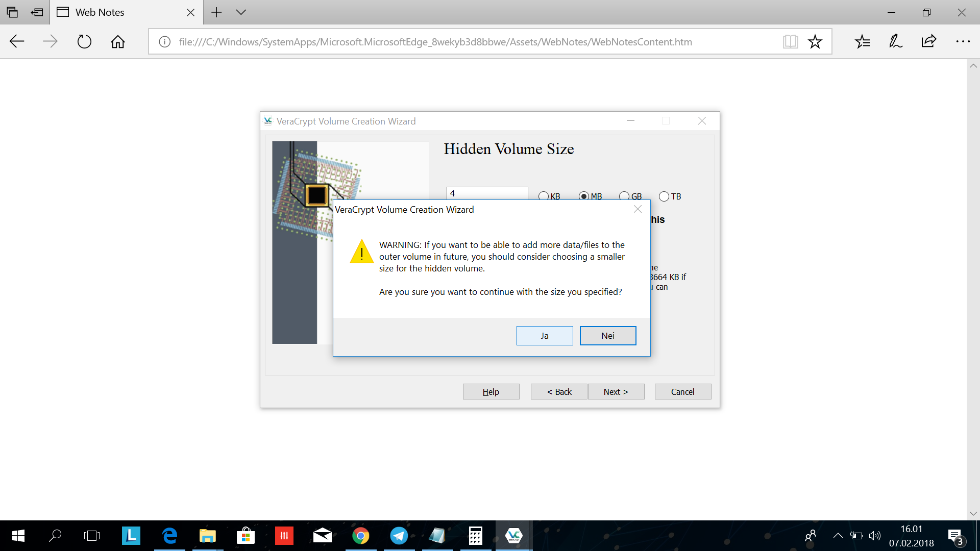
Task: Switch to VeraCrypt on taskbar
Action: click(x=514, y=536)
